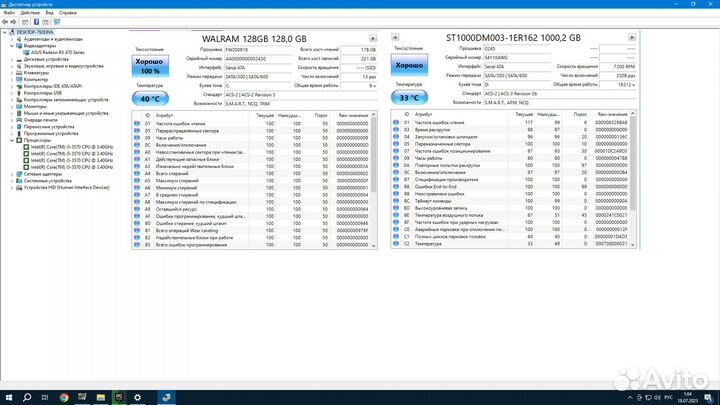Click WALRAM firmware field FW200918

tap(257, 50)
